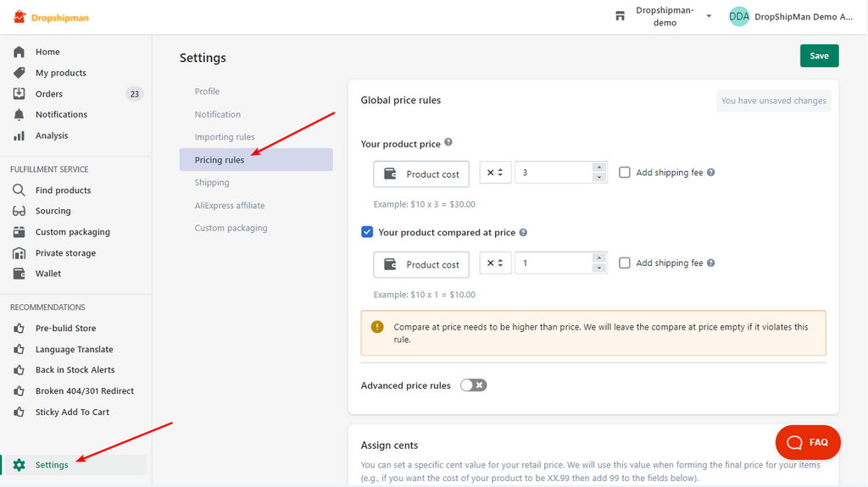Open Analysis via bar chart icon
This screenshot has height=487, width=868.
pos(19,136)
